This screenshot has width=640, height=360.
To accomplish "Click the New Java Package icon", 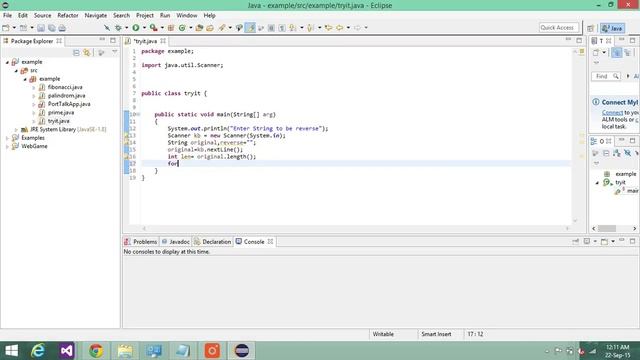I will coord(171,28).
